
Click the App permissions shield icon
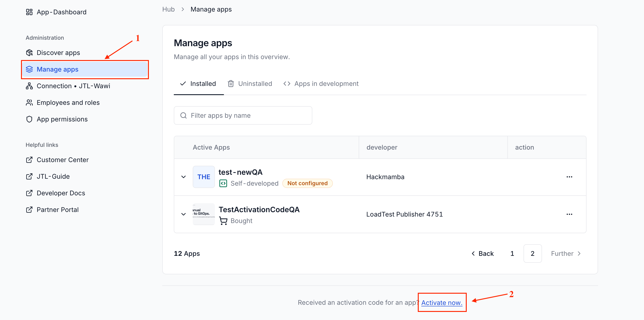[29, 119]
